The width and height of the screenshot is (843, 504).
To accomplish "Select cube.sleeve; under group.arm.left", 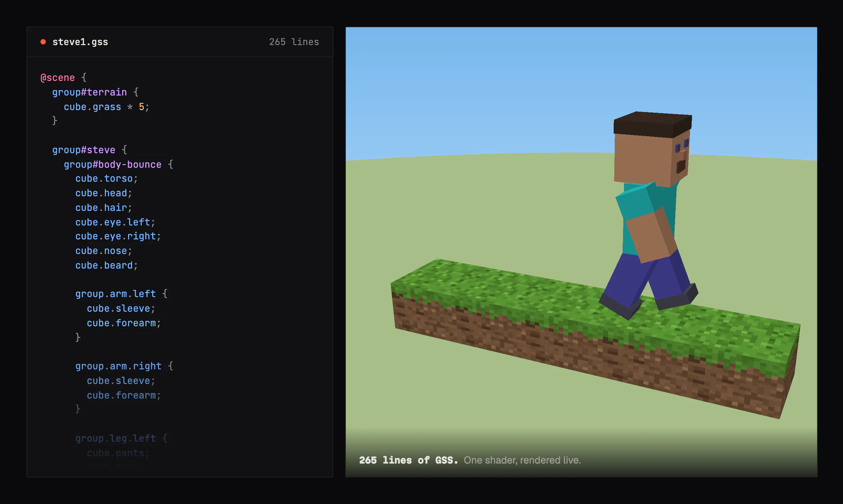I will 121,308.
